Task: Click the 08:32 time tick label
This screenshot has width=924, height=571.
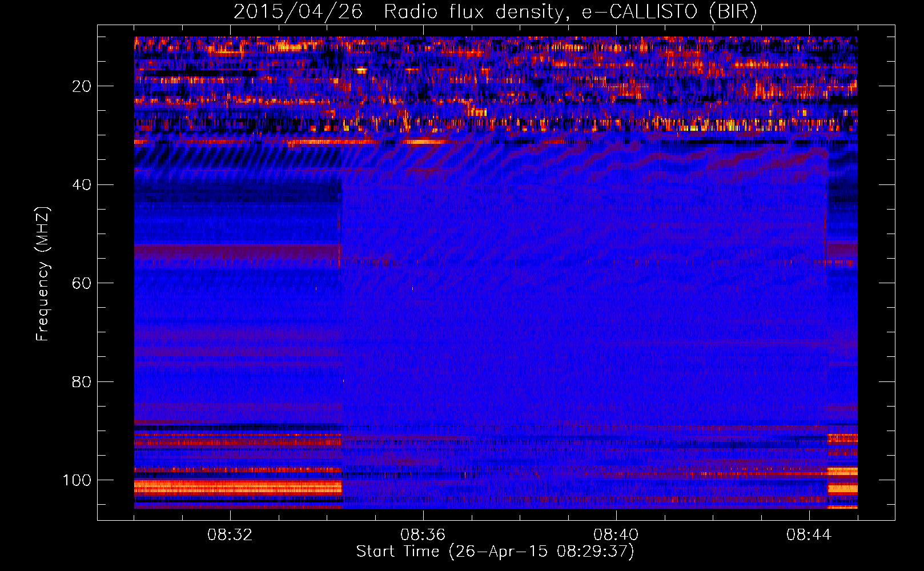Action: coord(230,535)
